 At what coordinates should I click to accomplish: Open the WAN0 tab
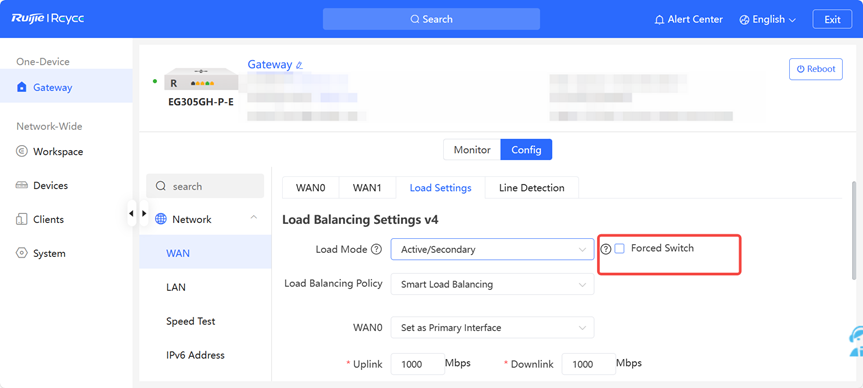click(310, 188)
